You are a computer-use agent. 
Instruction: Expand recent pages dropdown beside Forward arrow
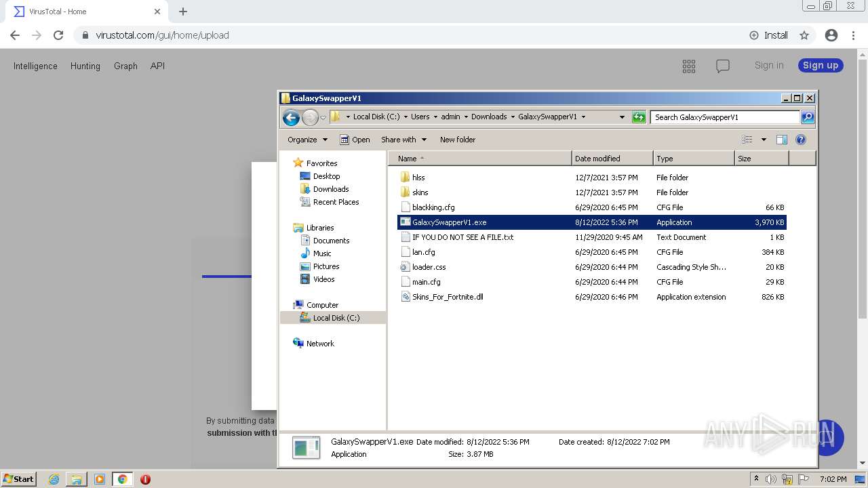[x=323, y=117]
